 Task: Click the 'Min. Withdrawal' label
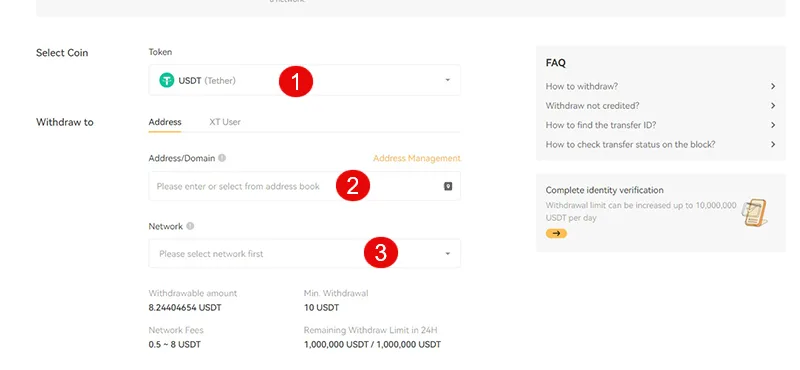[x=336, y=293]
